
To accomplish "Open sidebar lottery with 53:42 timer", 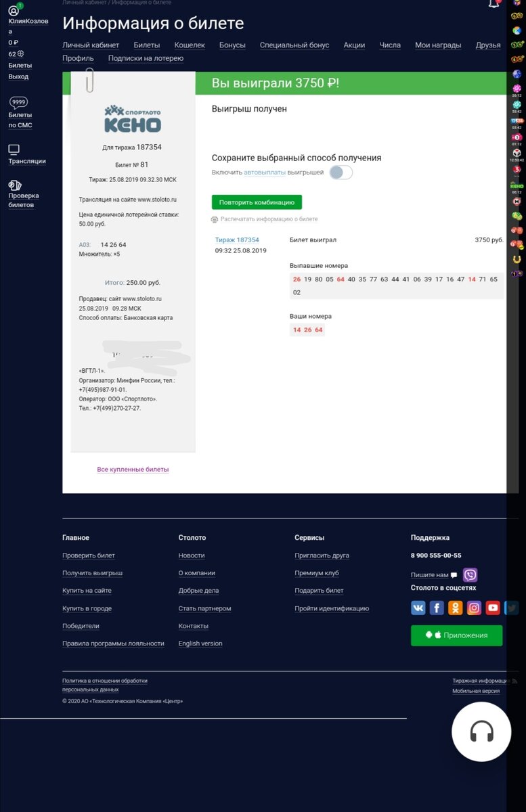I will coord(517,105).
